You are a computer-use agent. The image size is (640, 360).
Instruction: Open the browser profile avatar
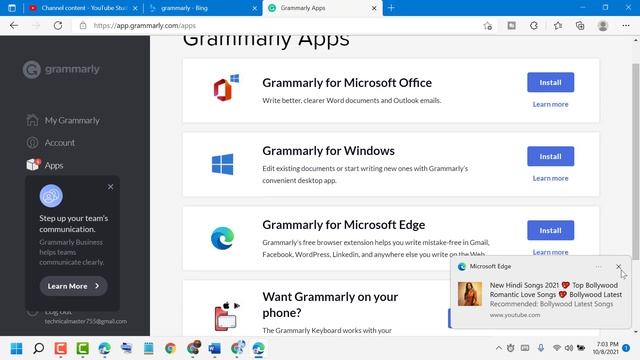(x=603, y=26)
